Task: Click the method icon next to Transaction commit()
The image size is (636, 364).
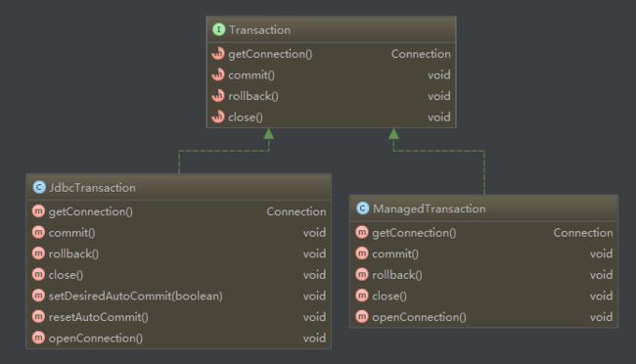Action: [218, 74]
